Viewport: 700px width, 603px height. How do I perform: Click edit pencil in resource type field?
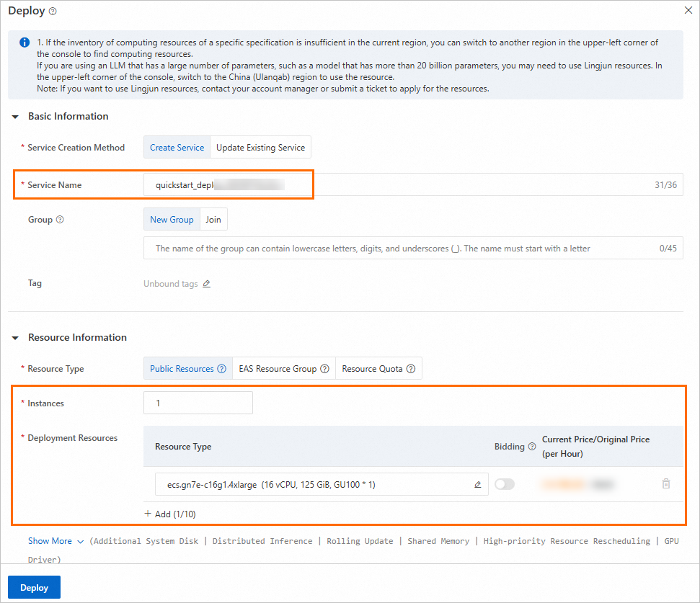[x=477, y=485]
